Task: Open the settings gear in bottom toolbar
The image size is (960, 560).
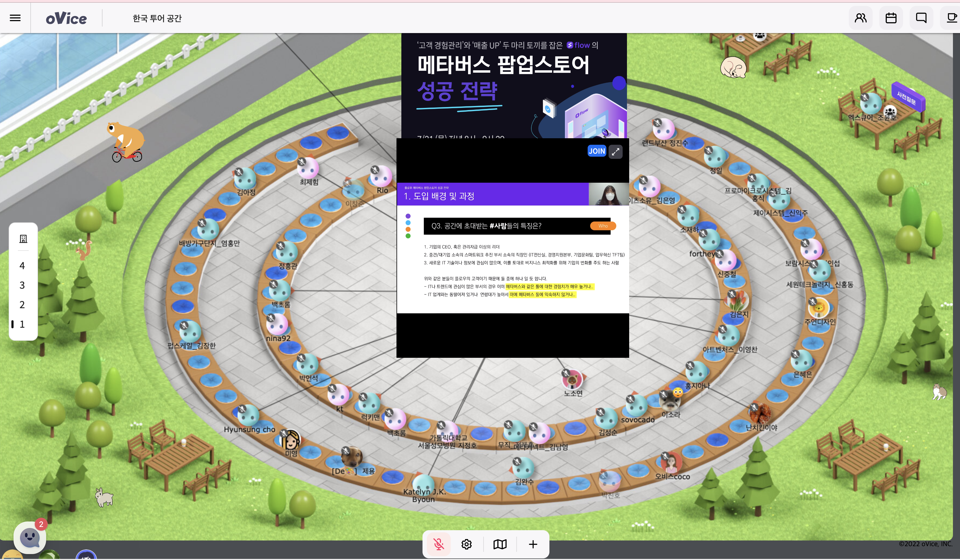Action: [x=467, y=544]
